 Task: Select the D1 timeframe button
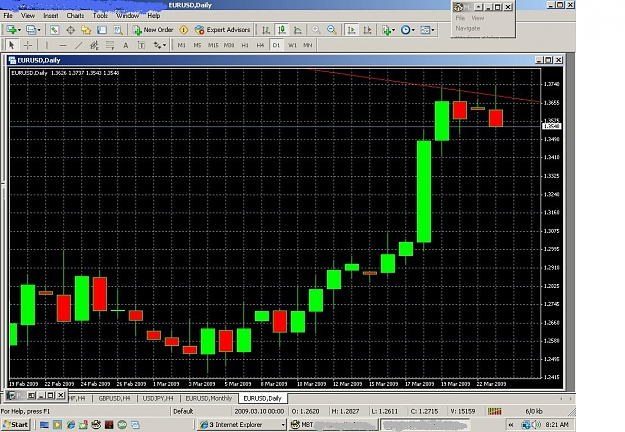click(276, 45)
